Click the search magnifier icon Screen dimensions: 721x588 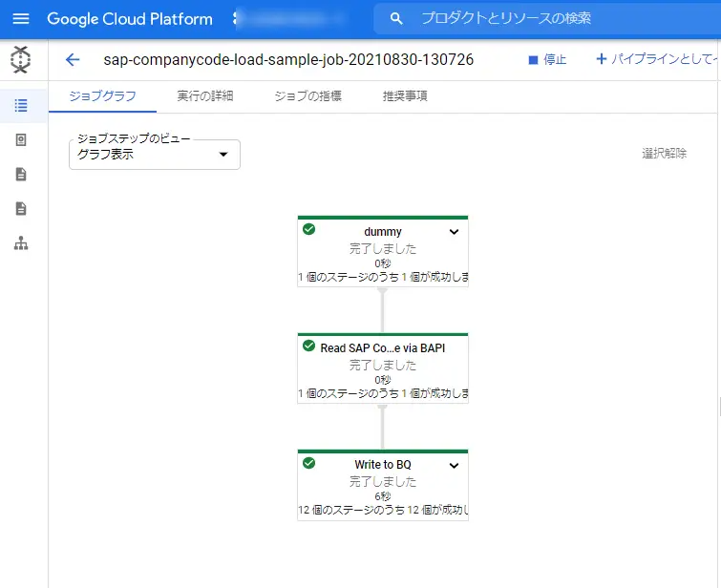396,19
